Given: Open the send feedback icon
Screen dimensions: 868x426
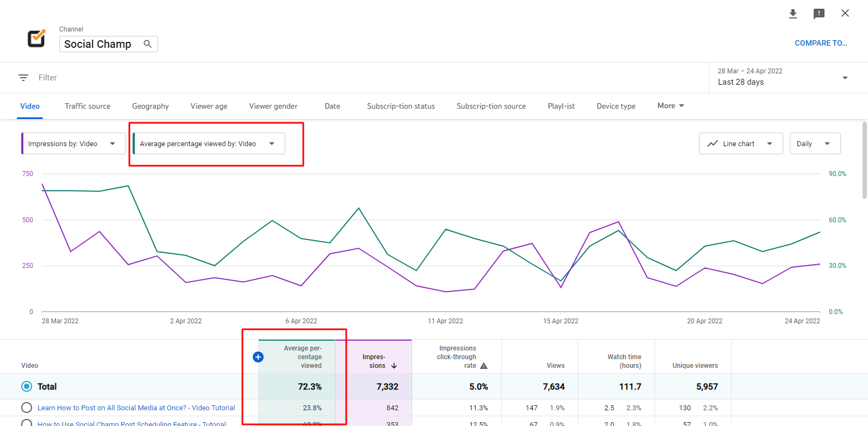Looking at the screenshot, I should point(819,14).
